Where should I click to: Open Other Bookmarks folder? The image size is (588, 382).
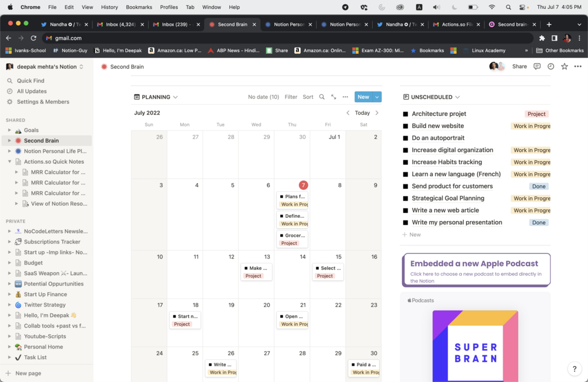pos(560,50)
